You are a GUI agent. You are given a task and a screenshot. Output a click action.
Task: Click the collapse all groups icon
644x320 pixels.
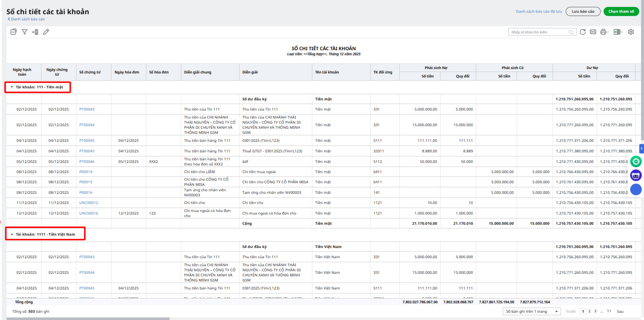[13, 32]
